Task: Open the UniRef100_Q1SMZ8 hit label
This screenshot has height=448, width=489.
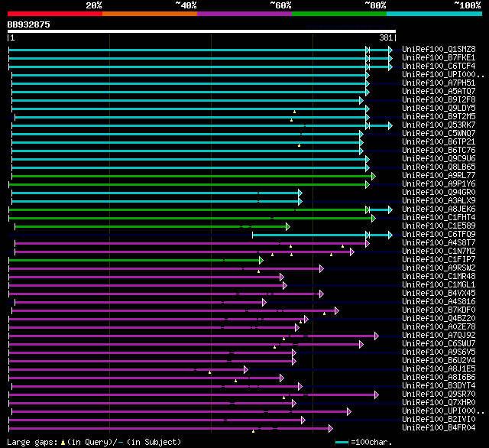Action: pos(439,49)
